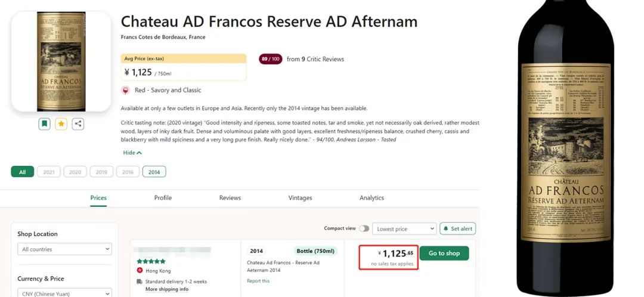This screenshot has width=644, height=297.
Task: Switch to the Reviews tab
Action: click(x=230, y=198)
